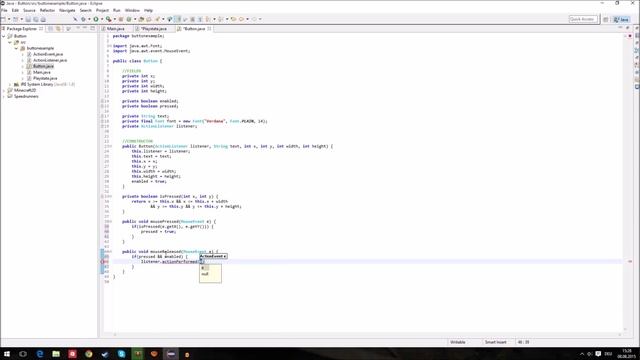Screen dimensions: 640x360
Task: Switch to the Main.java editor tab
Action: point(116,29)
